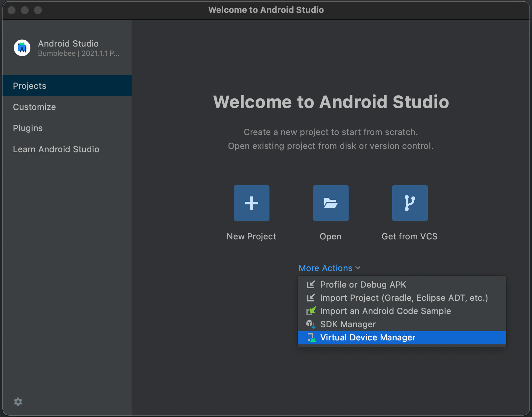Click the Import Project arrow icon
The image size is (532, 417).
(x=311, y=298)
